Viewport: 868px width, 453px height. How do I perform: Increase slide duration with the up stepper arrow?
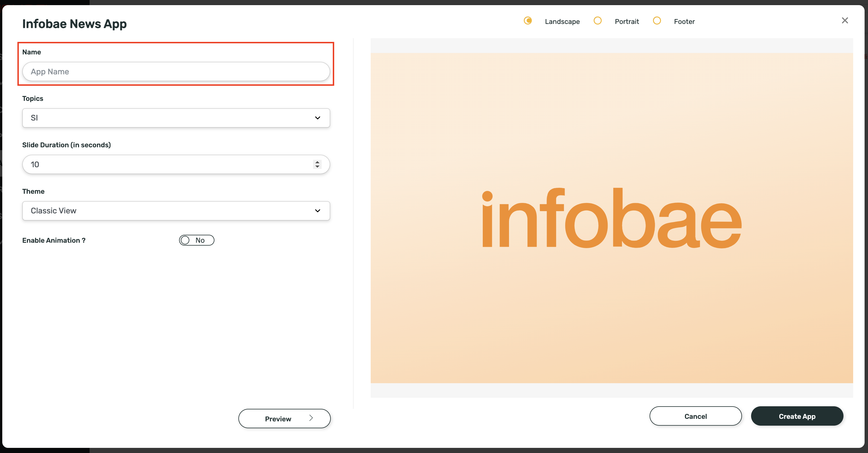tap(317, 162)
